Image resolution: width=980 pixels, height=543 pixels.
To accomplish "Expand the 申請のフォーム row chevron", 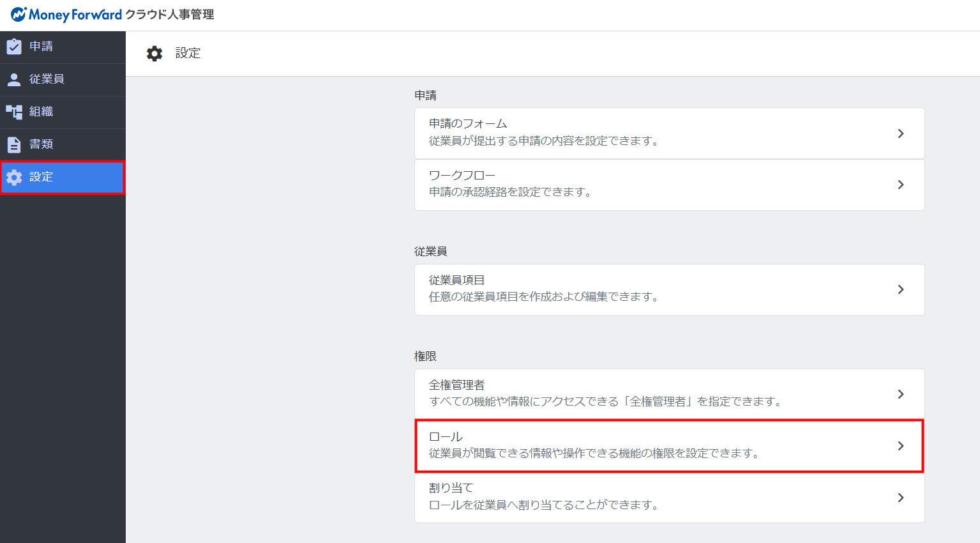I will coord(901,133).
